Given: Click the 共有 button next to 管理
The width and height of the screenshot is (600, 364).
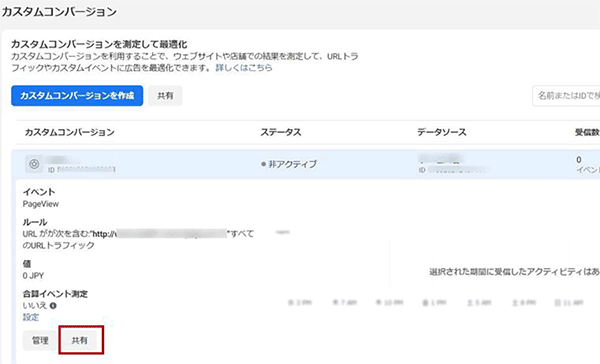Looking at the screenshot, I should tap(80, 340).
